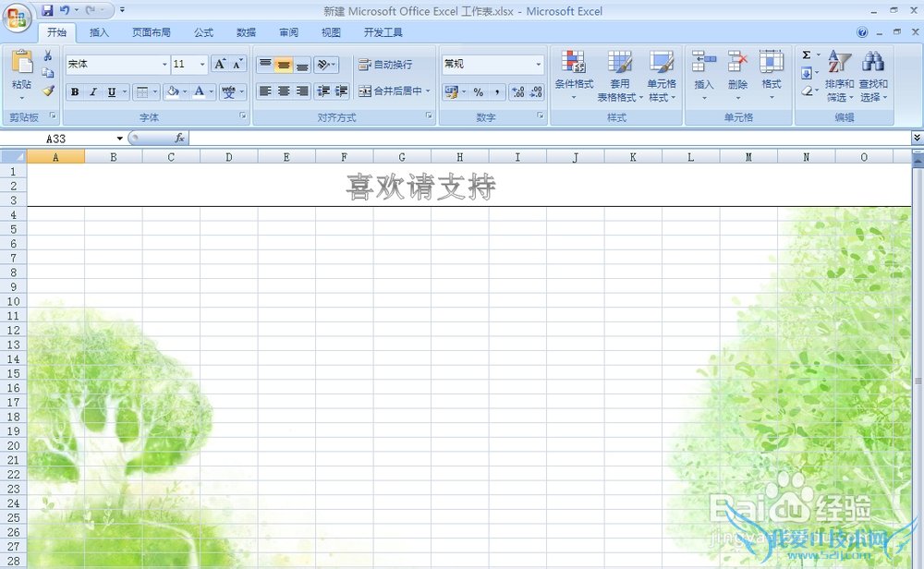Decrease indent in cell
Image resolution: width=924 pixels, height=569 pixels.
(x=323, y=91)
